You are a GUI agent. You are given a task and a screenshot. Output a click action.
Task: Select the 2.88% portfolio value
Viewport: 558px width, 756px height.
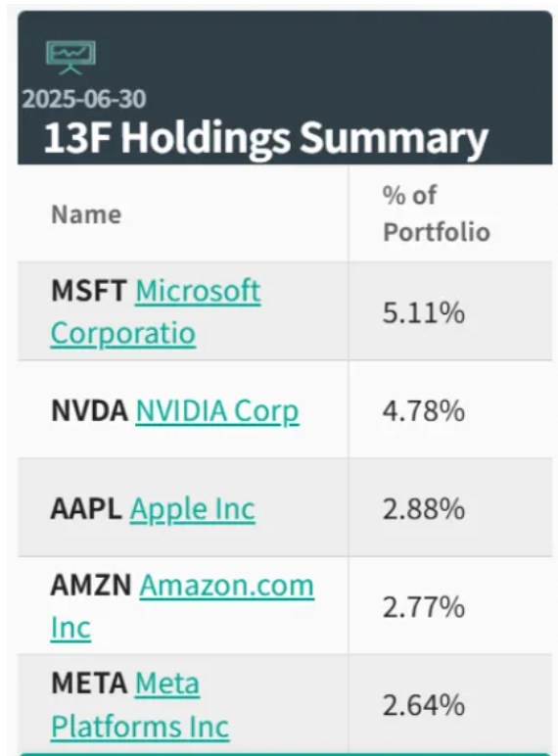point(424,509)
